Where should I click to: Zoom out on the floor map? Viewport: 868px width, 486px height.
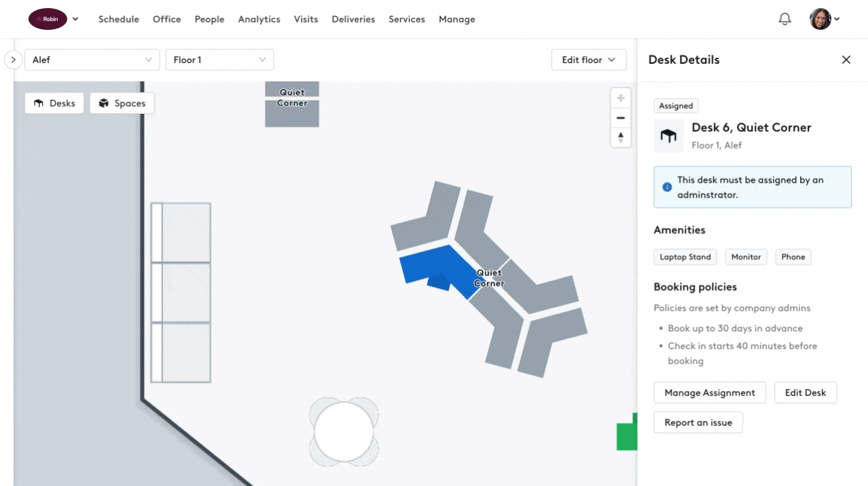coord(620,118)
